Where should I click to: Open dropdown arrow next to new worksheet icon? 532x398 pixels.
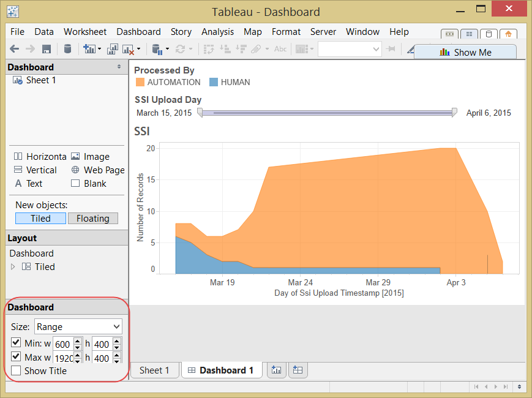[99, 49]
